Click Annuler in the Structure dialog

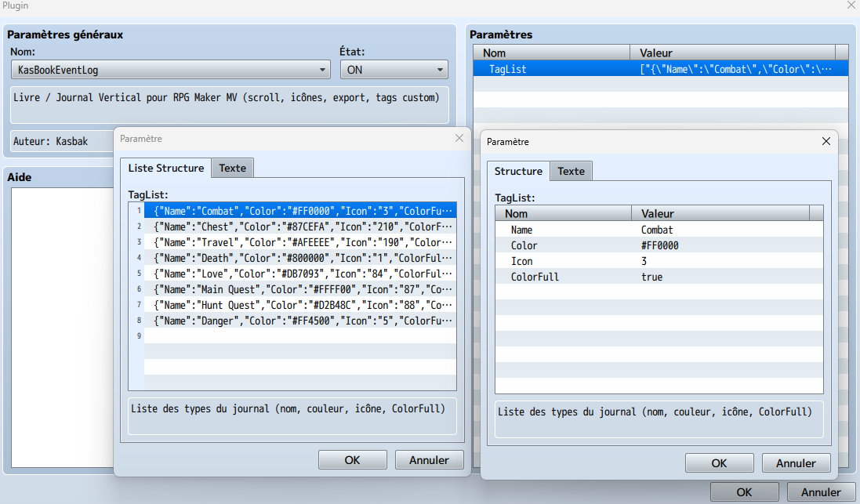click(x=796, y=463)
